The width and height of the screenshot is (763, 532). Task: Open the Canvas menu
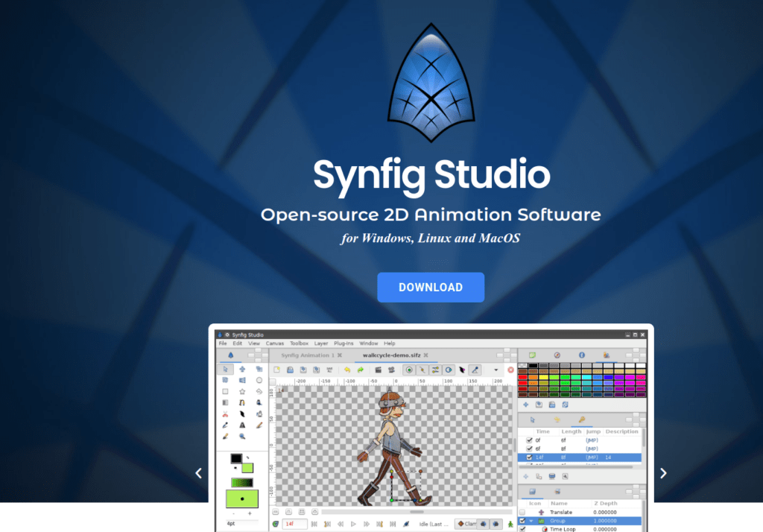[275, 343]
